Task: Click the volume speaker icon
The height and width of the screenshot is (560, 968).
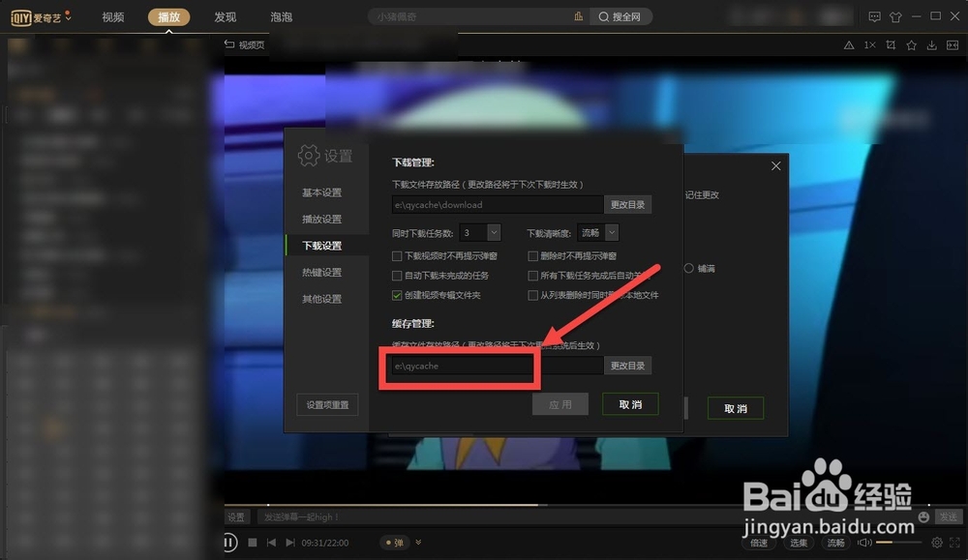Action: coord(862,543)
